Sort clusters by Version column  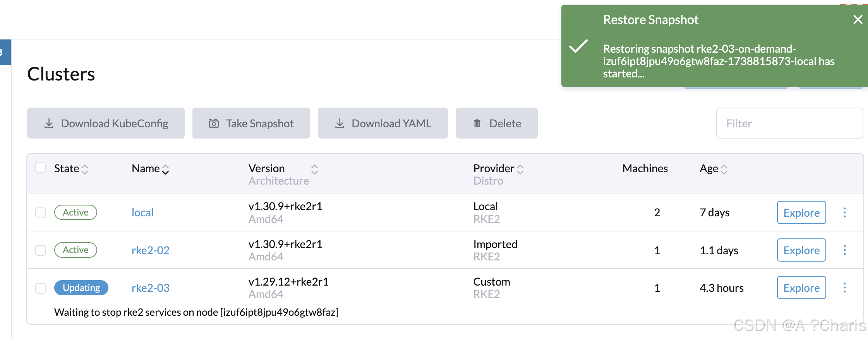[283, 169]
